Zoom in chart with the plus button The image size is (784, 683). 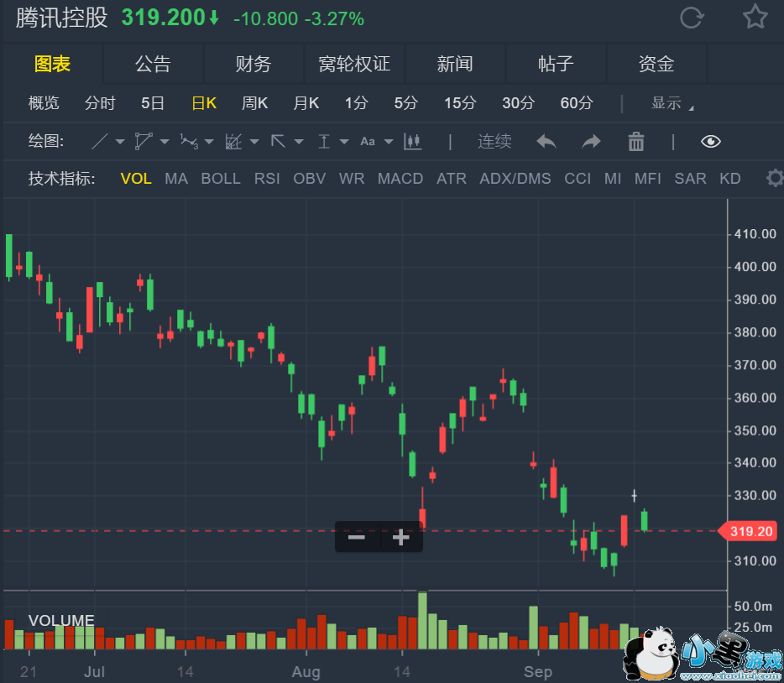[x=400, y=537]
